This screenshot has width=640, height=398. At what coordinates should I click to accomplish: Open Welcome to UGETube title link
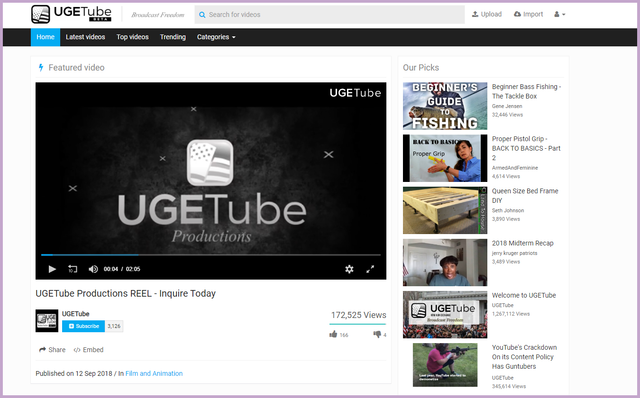point(524,295)
